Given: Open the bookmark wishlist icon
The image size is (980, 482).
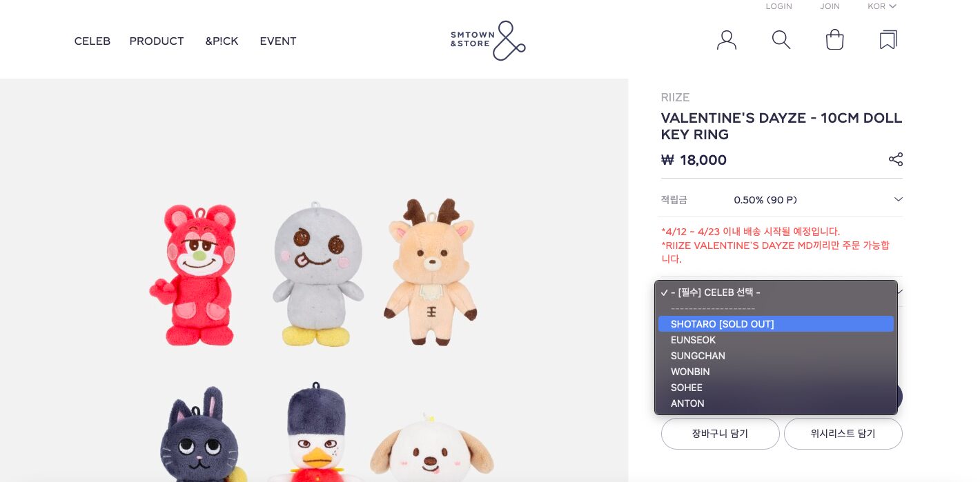Looking at the screenshot, I should pyautogui.click(x=888, y=40).
